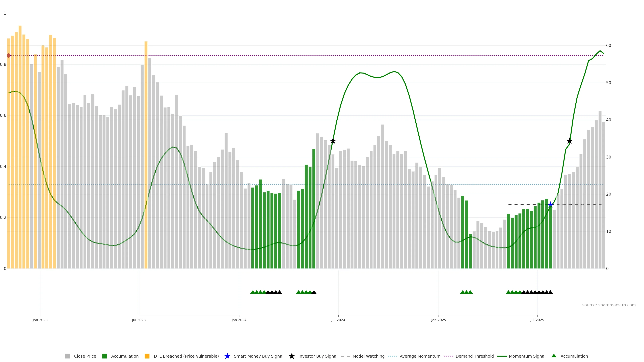Click the source: sharemaestro.com text
Image resolution: width=644 pixels, height=362 pixels.
coord(609,305)
